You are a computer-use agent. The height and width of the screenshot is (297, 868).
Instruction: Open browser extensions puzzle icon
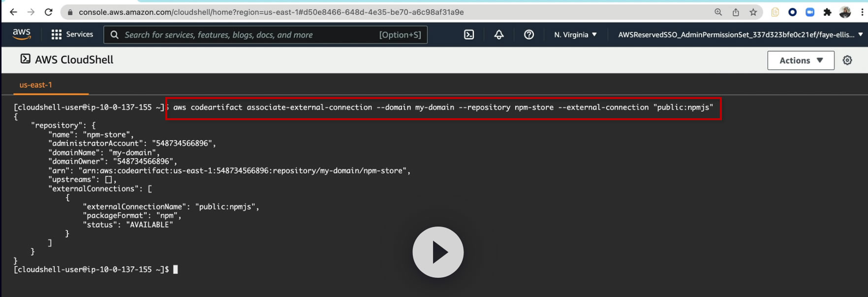[x=827, y=12]
